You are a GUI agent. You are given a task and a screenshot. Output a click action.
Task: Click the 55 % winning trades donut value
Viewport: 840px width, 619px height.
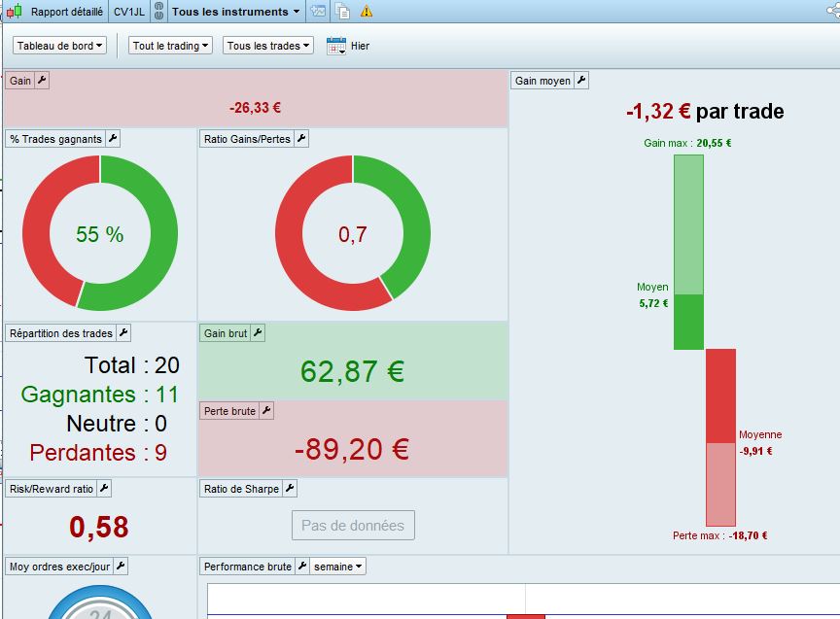[x=99, y=234]
